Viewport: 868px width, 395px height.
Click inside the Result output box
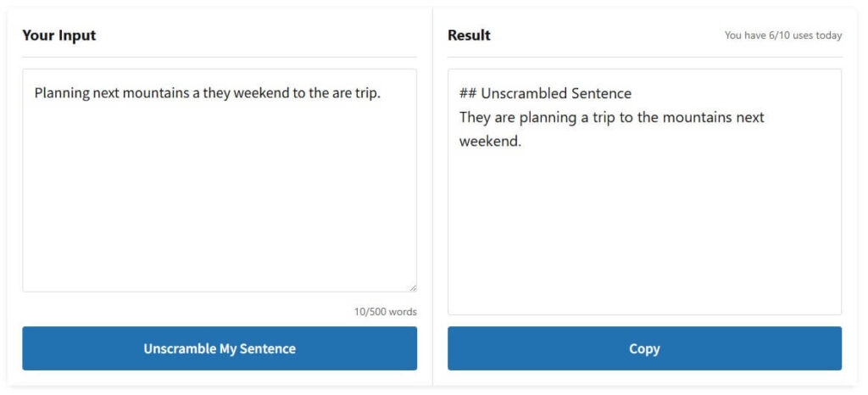pos(644,192)
